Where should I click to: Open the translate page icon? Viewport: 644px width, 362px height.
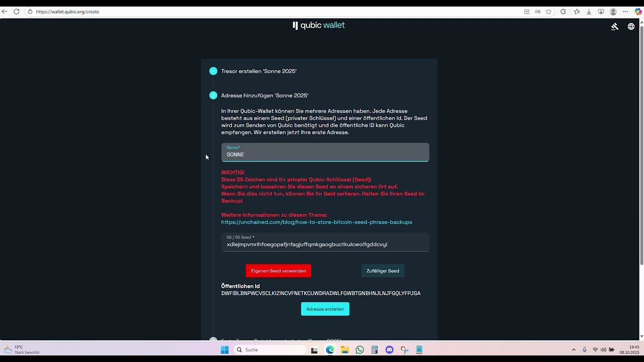[x=538, y=12]
